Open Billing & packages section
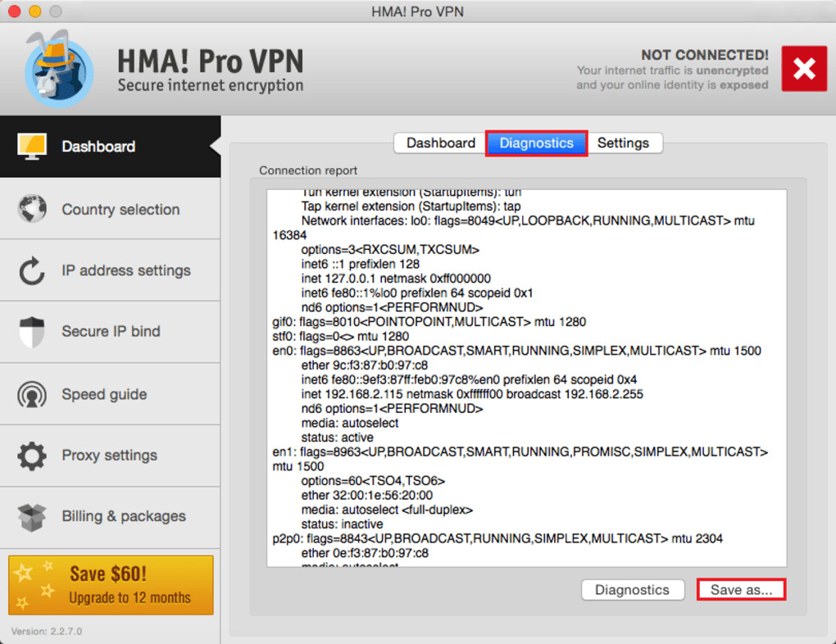836x644 pixels. [x=111, y=517]
